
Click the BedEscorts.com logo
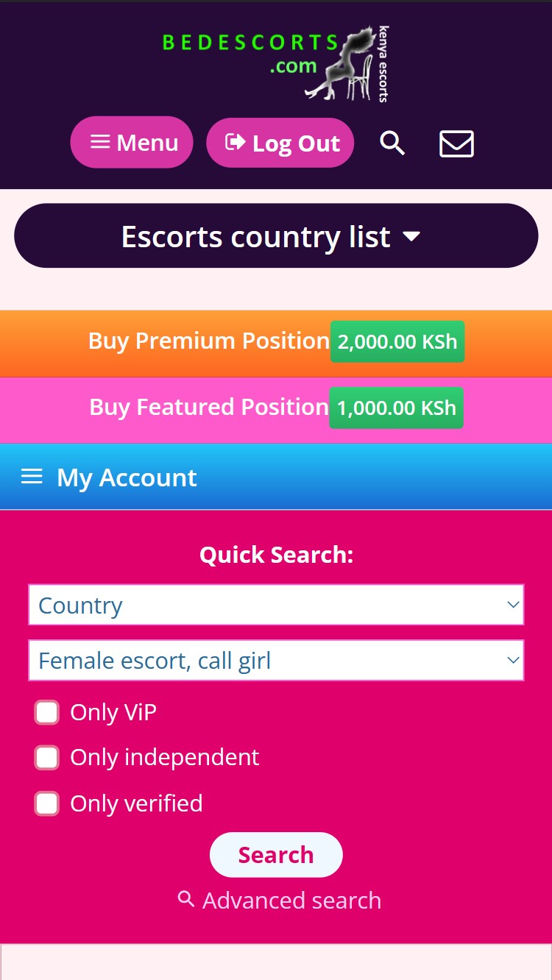click(x=275, y=64)
